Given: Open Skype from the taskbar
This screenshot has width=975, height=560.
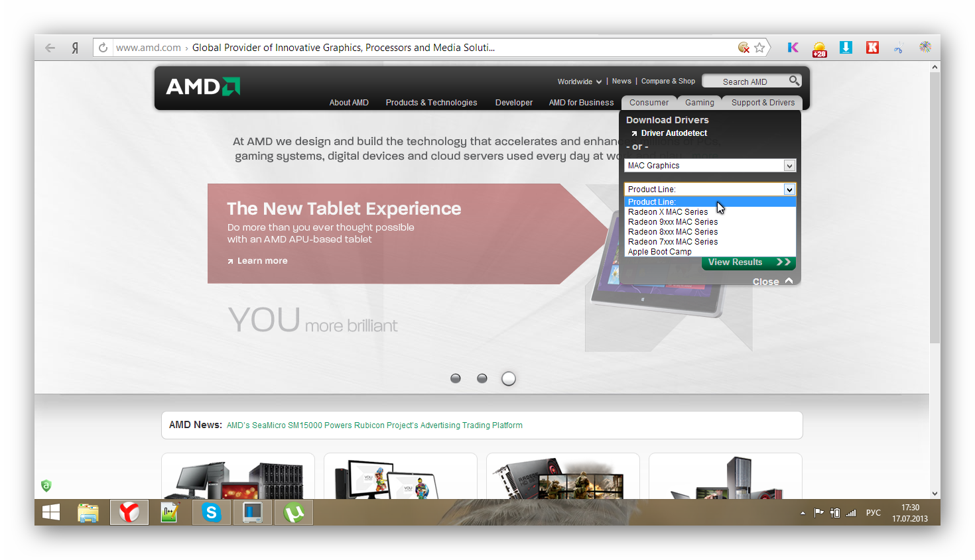Looking at the screenshot, I should 212,512.
